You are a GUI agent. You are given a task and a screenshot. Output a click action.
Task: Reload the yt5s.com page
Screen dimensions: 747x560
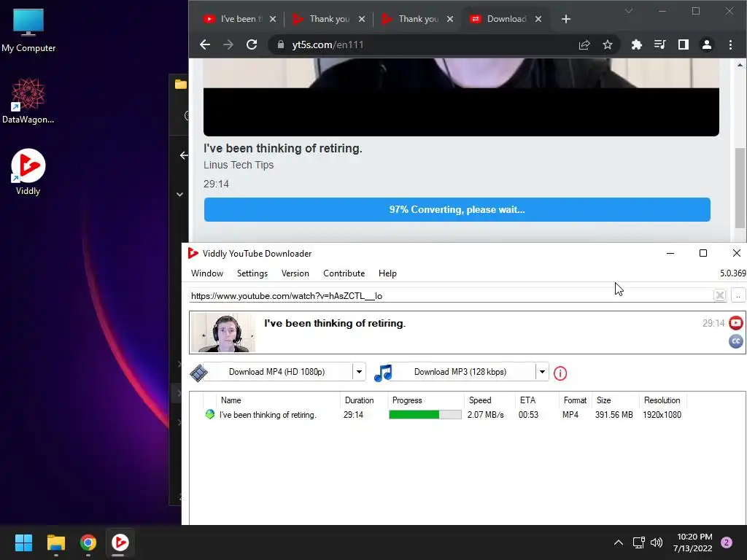252,44
